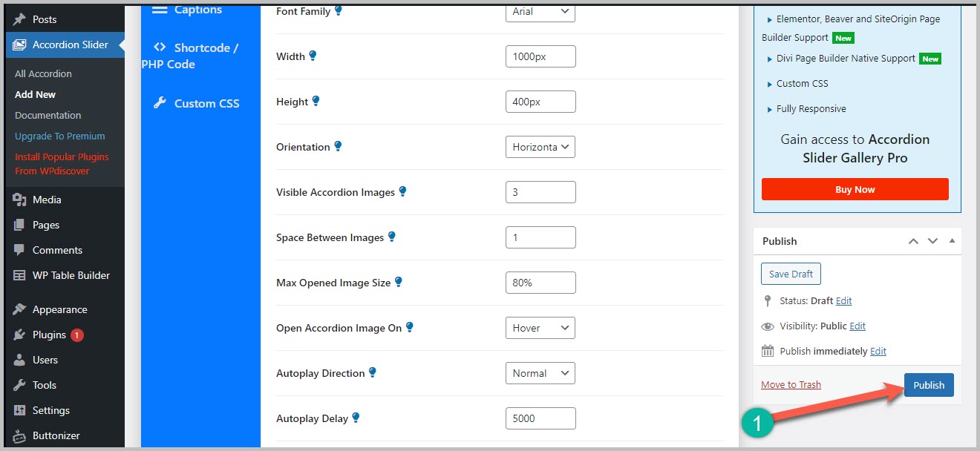Screen dimensions: 980x451
Task: Open the Open Accordion Image On dropdown
Action: point(540,328)
